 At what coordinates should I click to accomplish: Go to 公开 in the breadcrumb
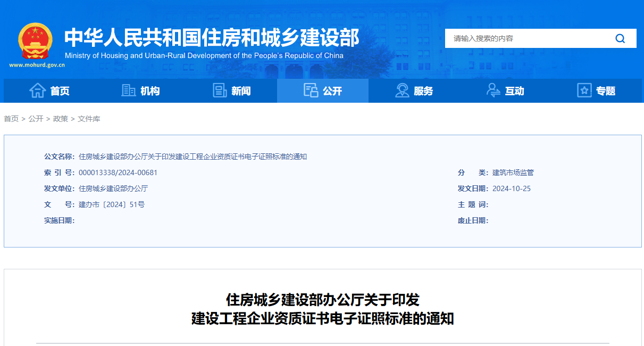click(36, 119)
